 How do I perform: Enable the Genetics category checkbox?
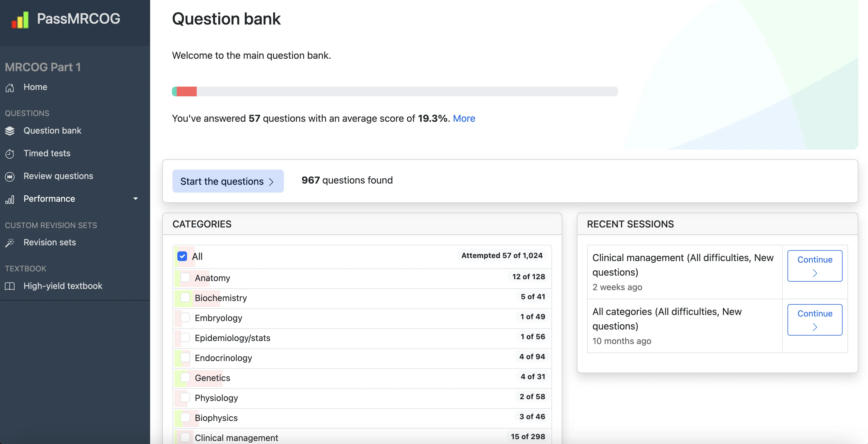tap(185, 377)
